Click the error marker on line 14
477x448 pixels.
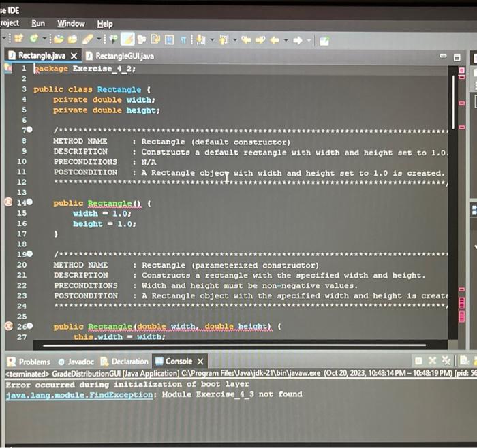[8, 202]
